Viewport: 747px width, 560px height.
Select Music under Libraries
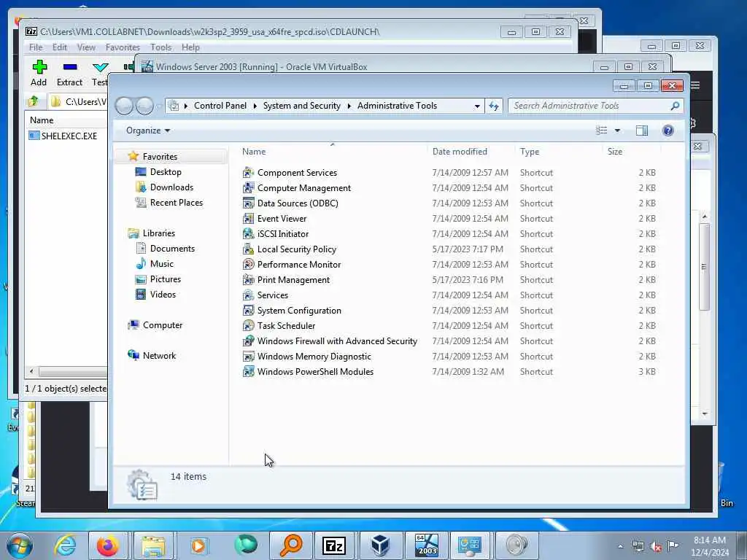(x=161, y=263)
